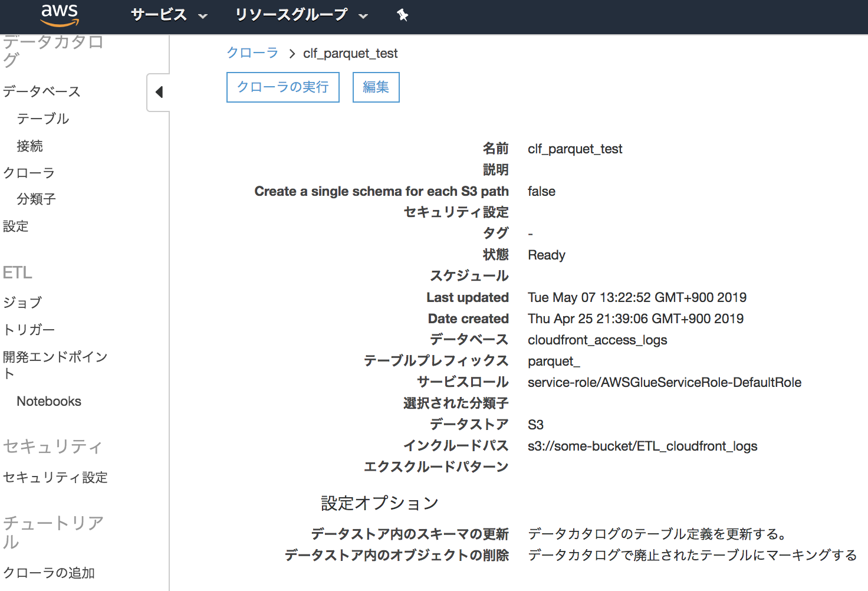The width and height of the screenshot is (868, 591).
Task: Select テーブル in the data catalog sidebar
Action: click(x=43, y=119)
